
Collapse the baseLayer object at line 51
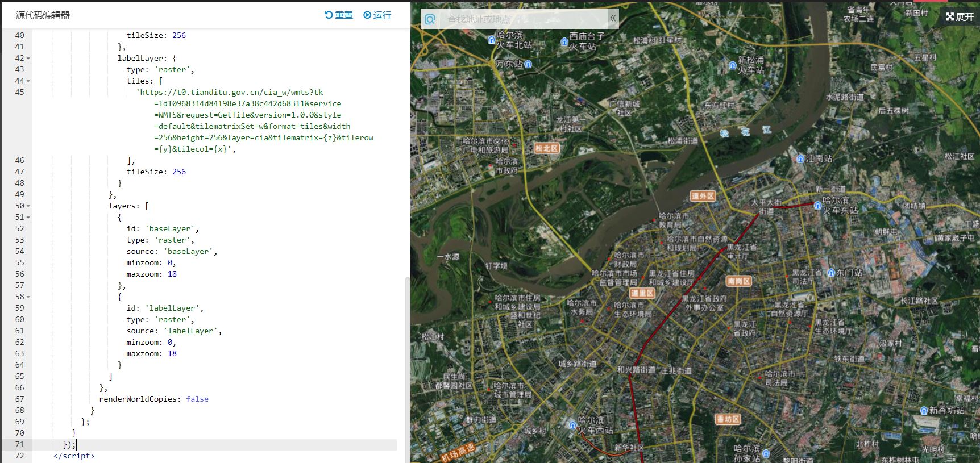tap(28, 218)
